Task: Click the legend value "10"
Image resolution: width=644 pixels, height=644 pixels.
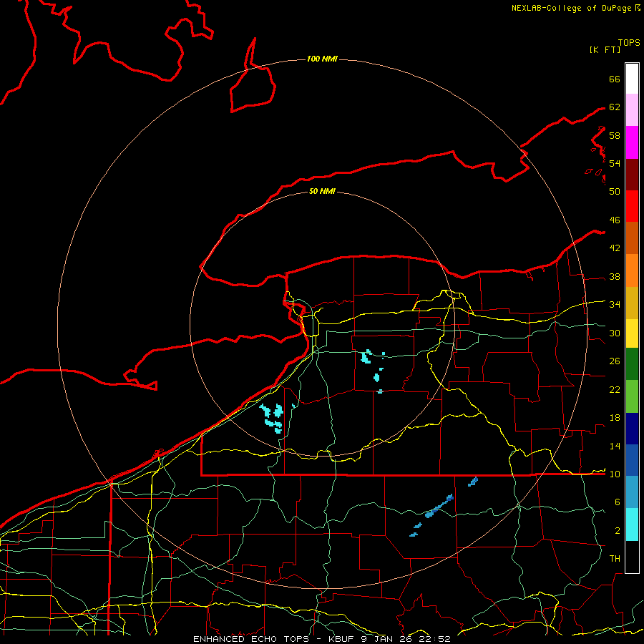Action: 615,474
